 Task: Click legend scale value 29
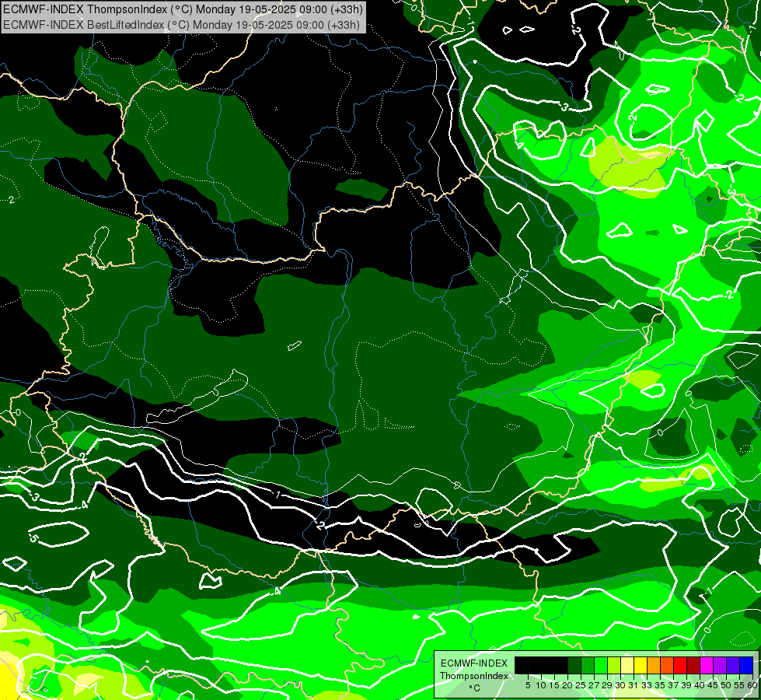click(606, 685)
